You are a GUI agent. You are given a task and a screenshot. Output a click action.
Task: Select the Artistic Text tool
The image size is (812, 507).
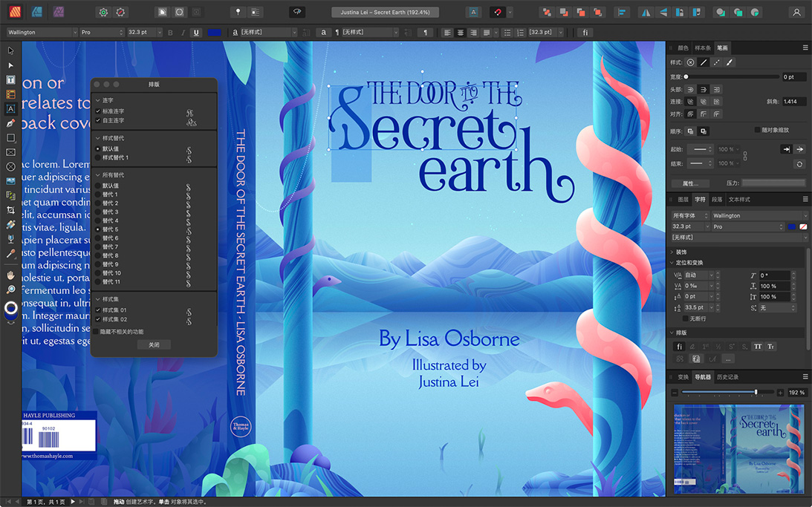pyautogui.click(x=10, y=109)
